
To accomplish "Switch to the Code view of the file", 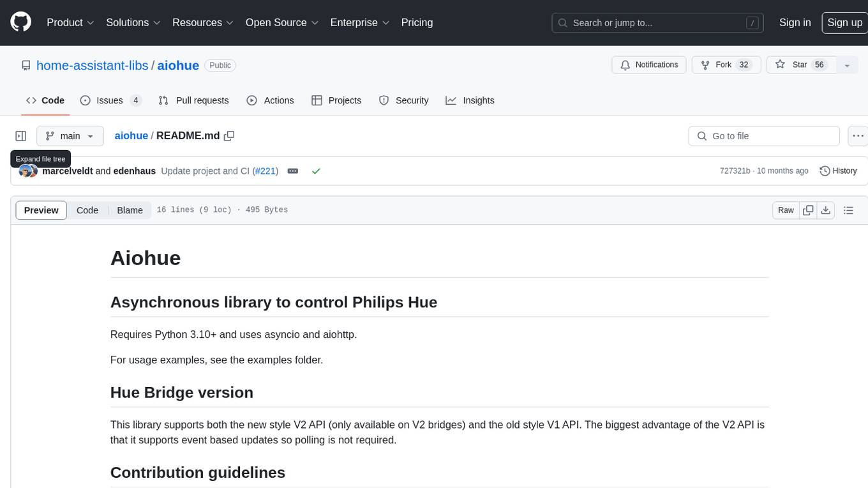I will [x=87, y=210].
